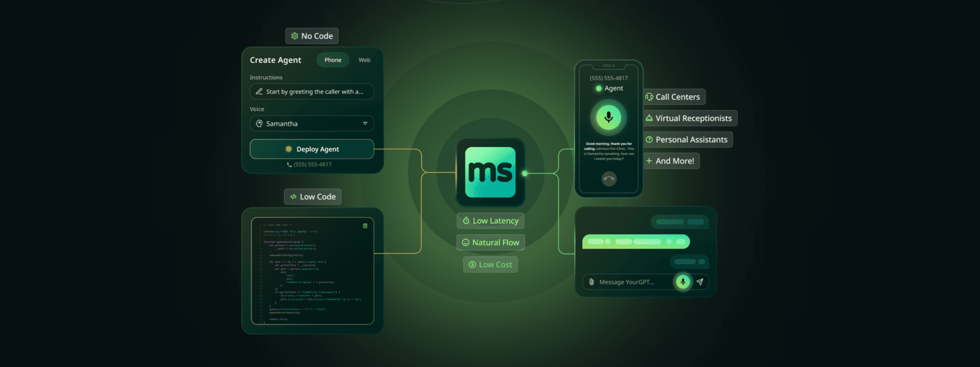The width and height of the screenshot is (980, 367).
Task: Click the 'Good morning' greeting text on phone
Action: click(609, 151)
